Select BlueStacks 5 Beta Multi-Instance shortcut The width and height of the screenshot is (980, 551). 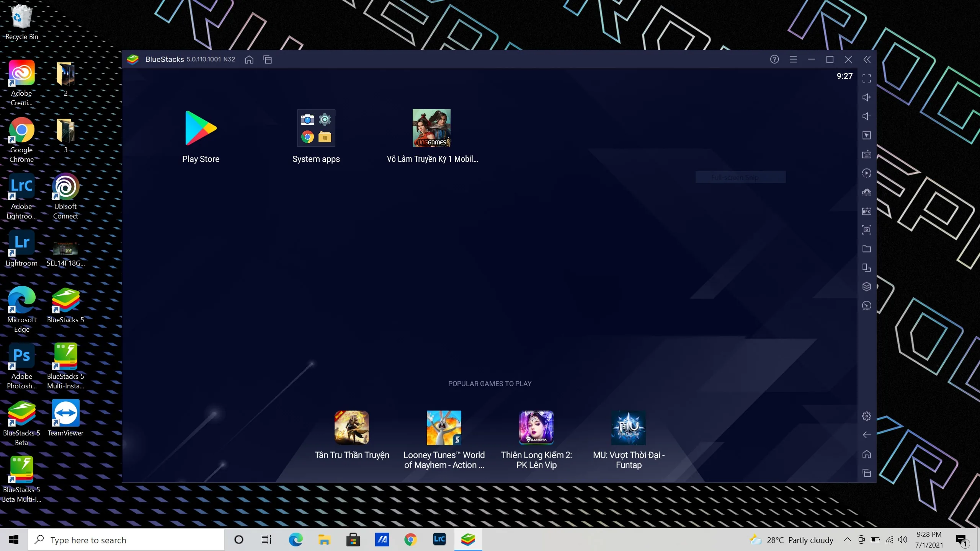point(21,479)
